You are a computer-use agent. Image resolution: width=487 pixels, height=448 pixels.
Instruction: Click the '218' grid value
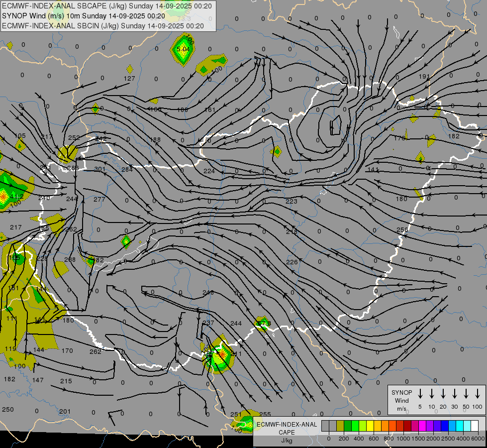tap(292, 231)
